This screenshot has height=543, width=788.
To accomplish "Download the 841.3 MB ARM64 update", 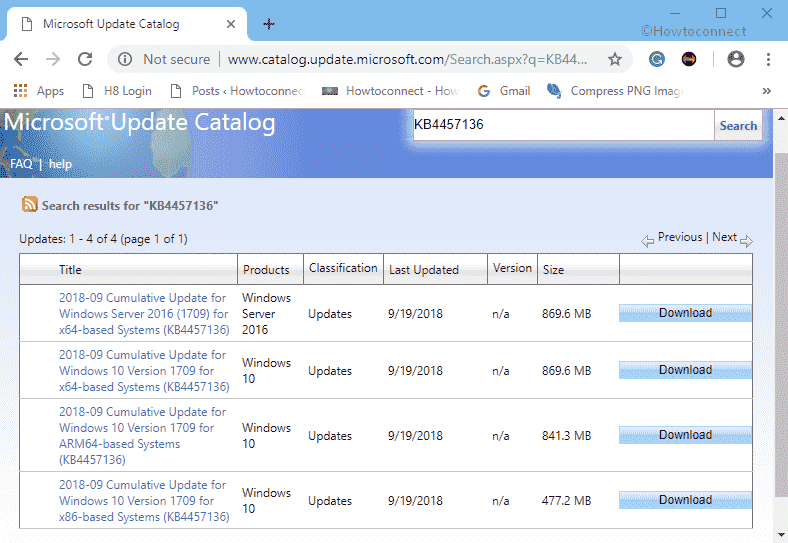I will 685,434.
